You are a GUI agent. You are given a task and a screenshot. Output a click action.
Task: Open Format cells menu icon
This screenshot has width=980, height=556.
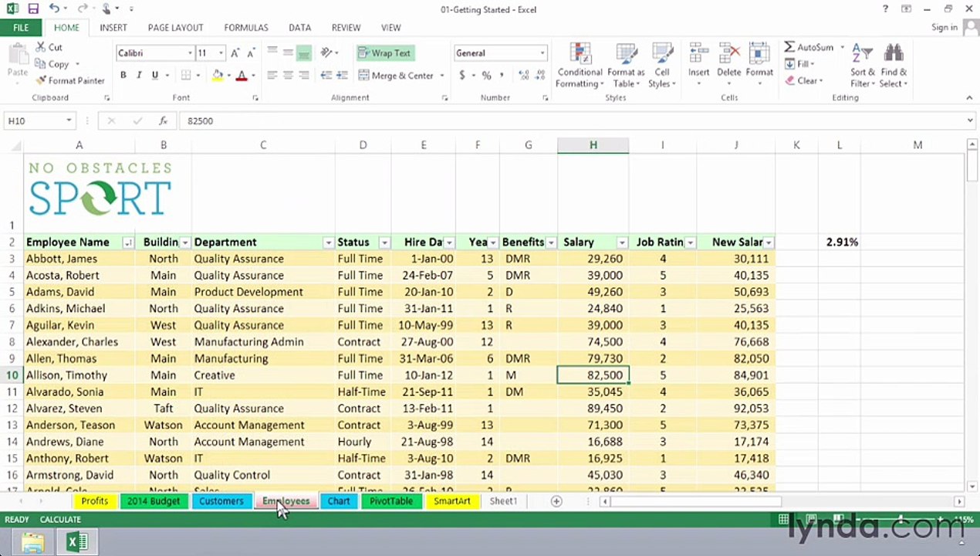[x=759, y=54]
